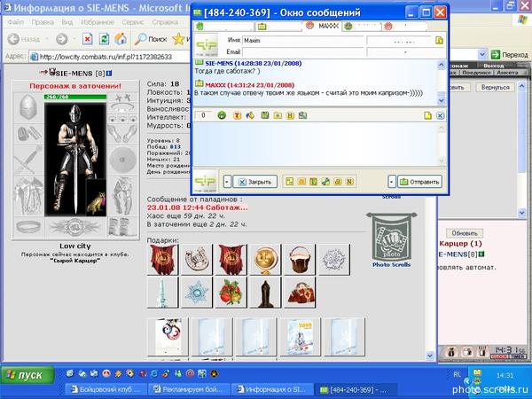This screenshot has height=399, width=532.
Task: Click the yellow H icon in message toolbar
Action: point(290,115)
